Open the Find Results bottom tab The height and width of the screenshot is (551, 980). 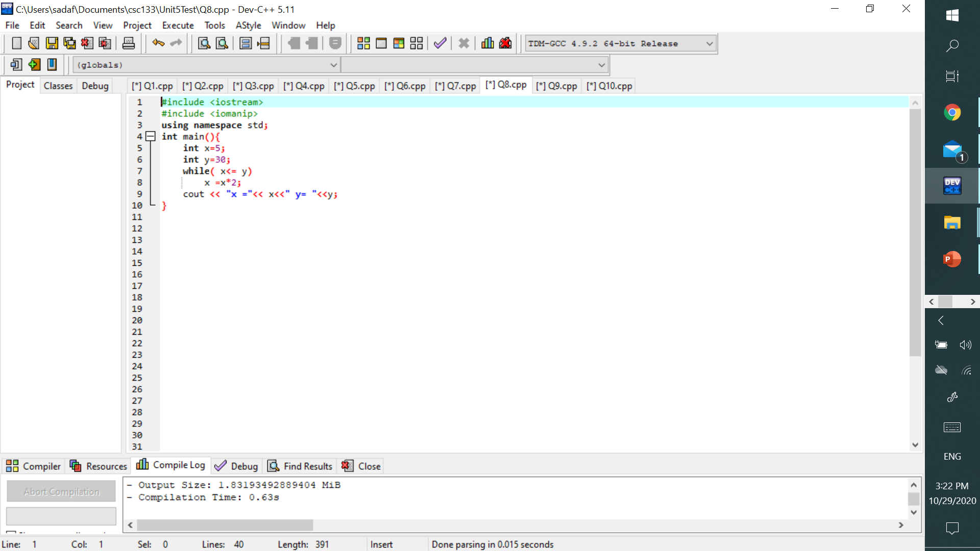pos(300,466)
